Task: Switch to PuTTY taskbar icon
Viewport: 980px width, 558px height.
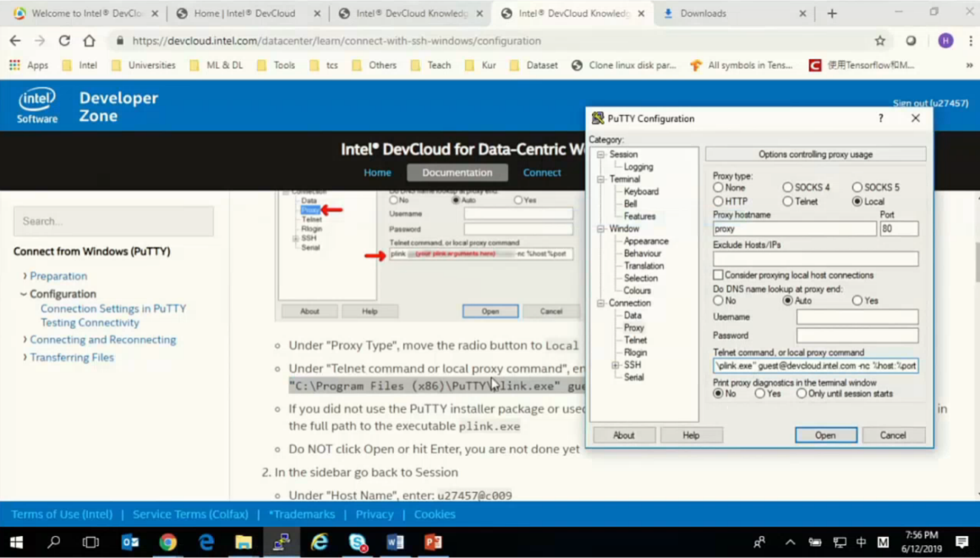Action: (282, 542)
